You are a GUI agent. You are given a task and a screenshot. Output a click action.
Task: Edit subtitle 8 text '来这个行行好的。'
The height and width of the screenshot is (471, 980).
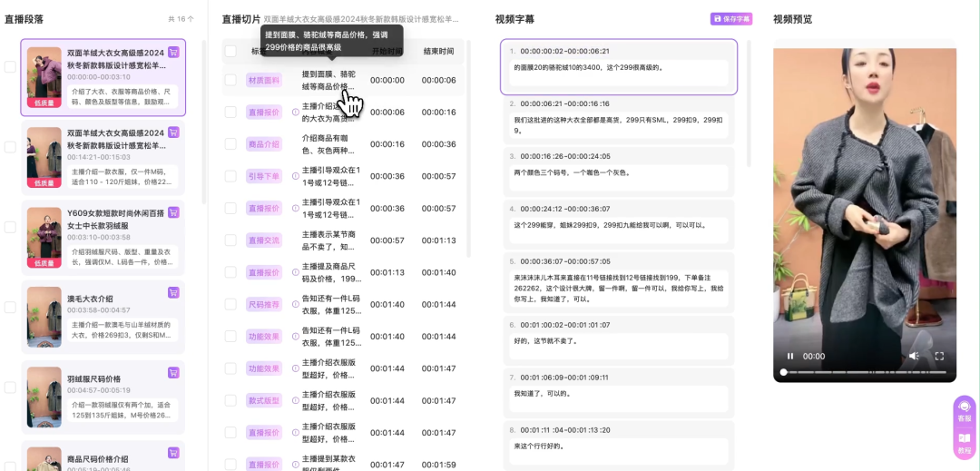tap(619, 452)
